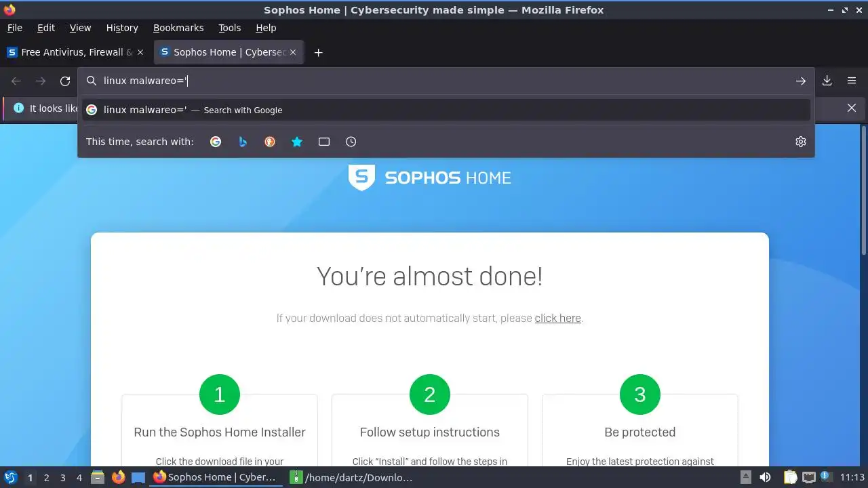Image resolution: width=868 pixels, height=488 pixels.
Task: Dismiss the notification bar
Action: click(852, 108)
